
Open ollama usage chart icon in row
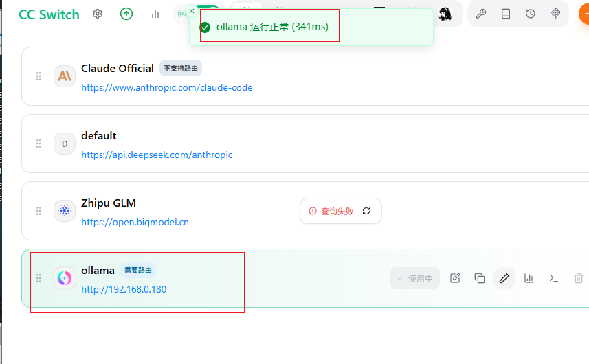pos(529,278)
